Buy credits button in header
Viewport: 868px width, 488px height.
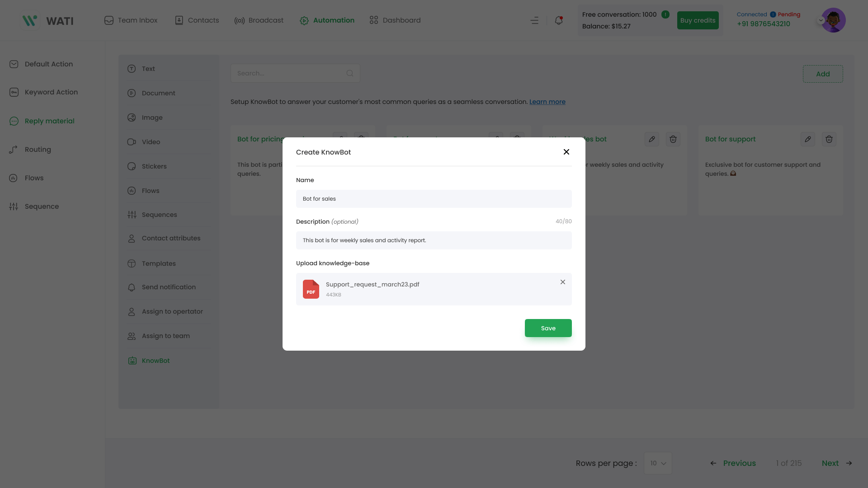[x=698, y=20]
